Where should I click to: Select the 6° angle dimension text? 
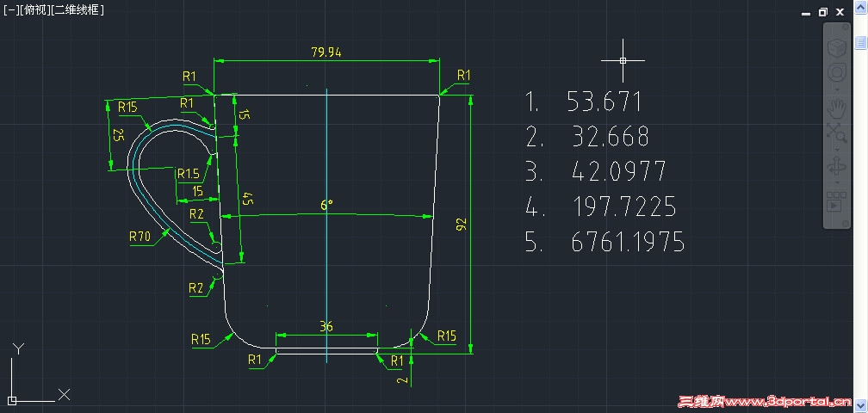326,205
